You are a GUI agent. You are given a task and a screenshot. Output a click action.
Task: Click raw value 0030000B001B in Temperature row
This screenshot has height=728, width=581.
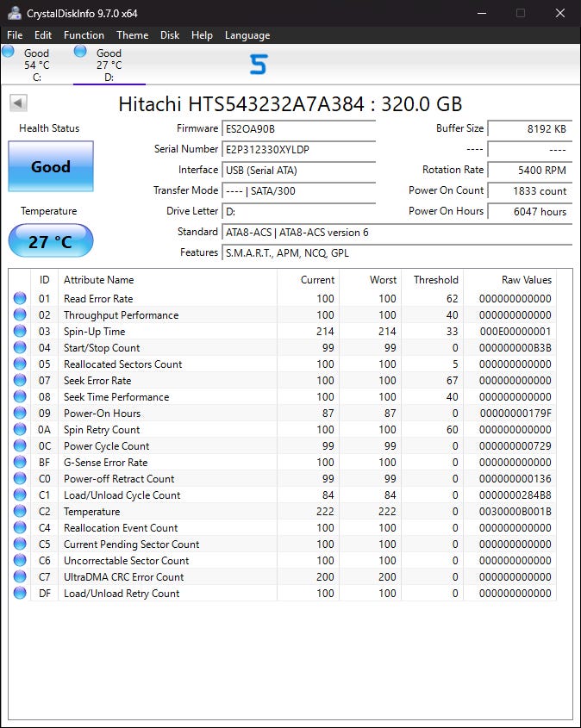pos(515,511)
